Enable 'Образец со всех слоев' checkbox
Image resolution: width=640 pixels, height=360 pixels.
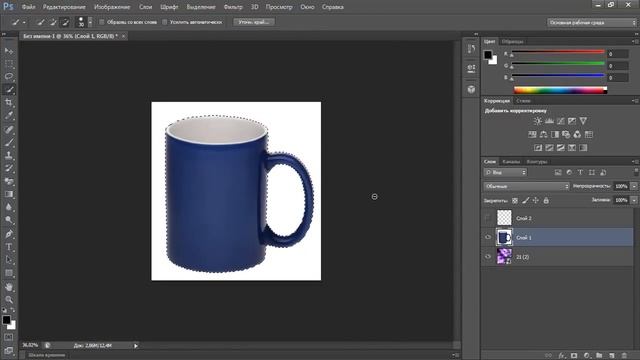coord(102,22)
